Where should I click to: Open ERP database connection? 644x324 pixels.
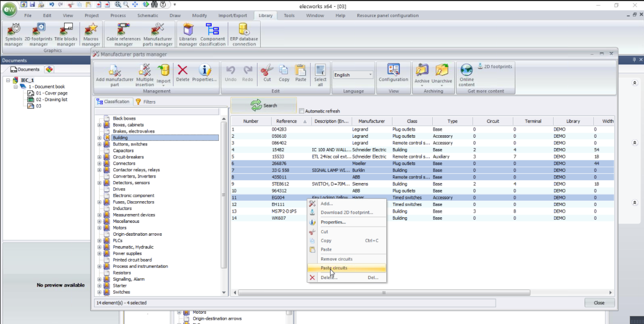point(244,34)
